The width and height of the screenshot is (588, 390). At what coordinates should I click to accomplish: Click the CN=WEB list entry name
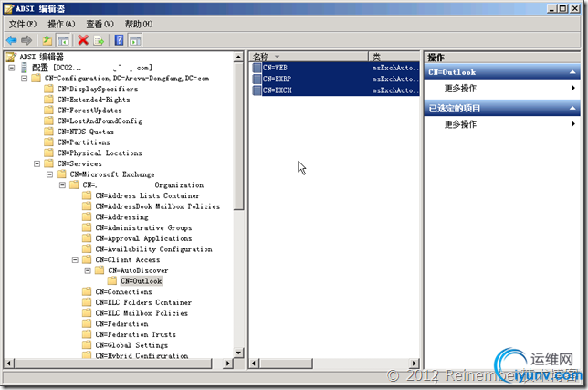275,68
